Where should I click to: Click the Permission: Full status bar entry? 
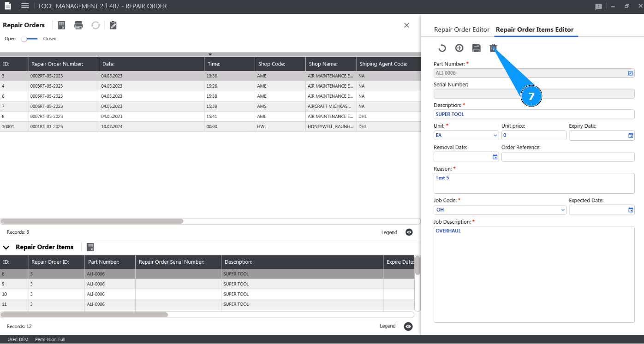(x=50, y=340)
